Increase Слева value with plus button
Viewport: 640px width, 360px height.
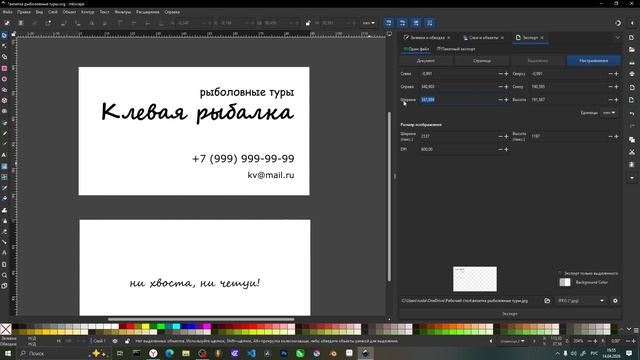[507, 74]
